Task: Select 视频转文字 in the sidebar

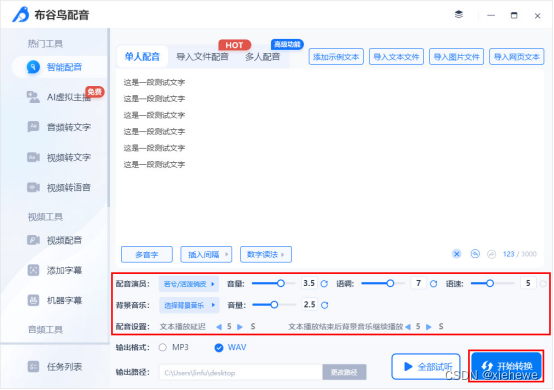Action: click(59, 157)
